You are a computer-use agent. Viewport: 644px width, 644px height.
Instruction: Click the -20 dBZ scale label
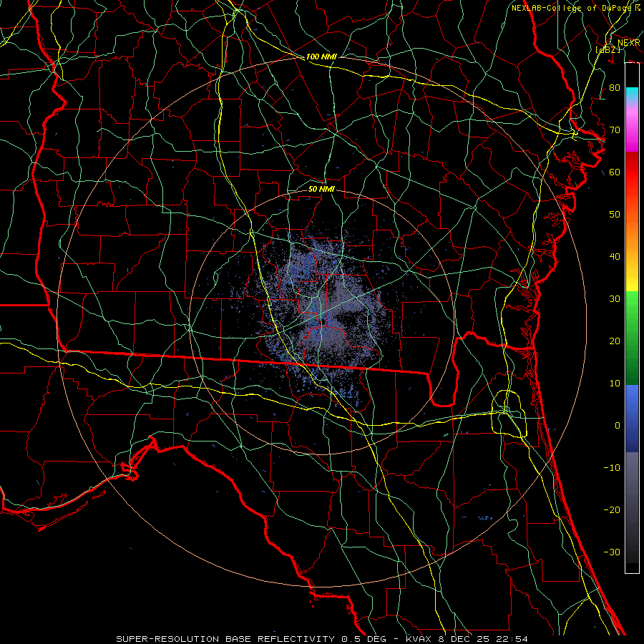coord(612,510)
